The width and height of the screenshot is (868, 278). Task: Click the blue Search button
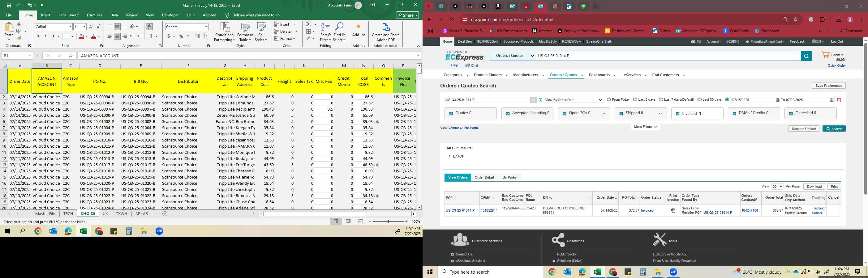click(x=834, y=129)
